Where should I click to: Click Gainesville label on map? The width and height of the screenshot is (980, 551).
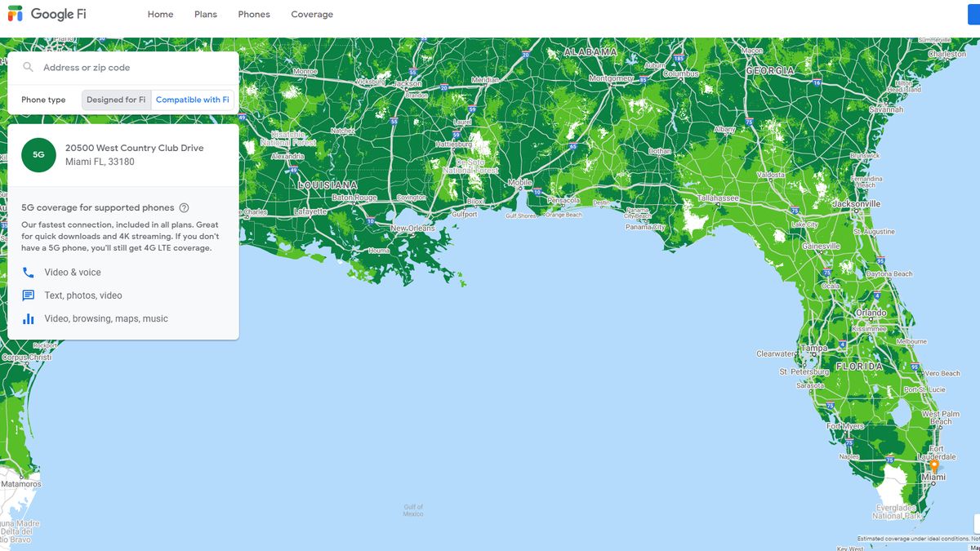[821, 246]
